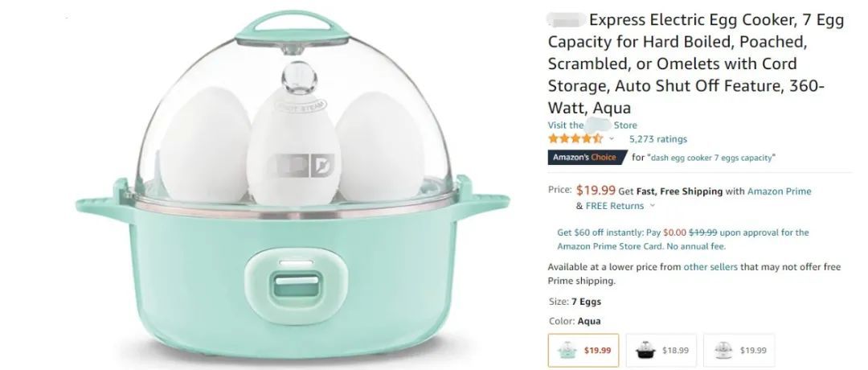Click the FREE Returns link
868x370 pixels.
(x=615, y=205)
